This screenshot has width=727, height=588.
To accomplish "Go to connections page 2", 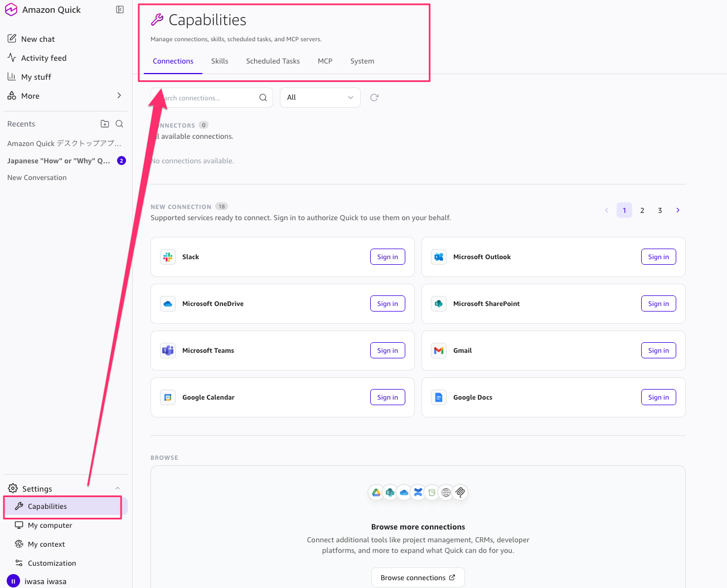I will point(642,210).
